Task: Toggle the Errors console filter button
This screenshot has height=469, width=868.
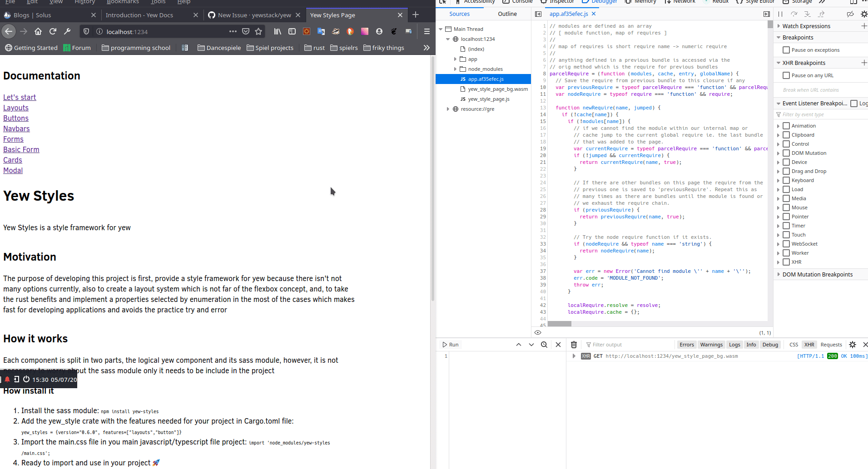Action: pyautogui.click(x=687, y=345)
